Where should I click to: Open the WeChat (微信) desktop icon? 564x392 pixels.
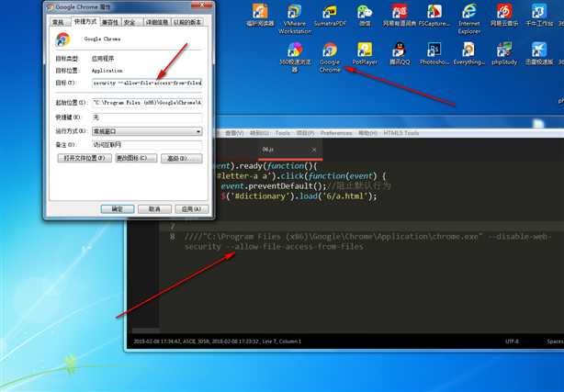(x=365, y=16)
